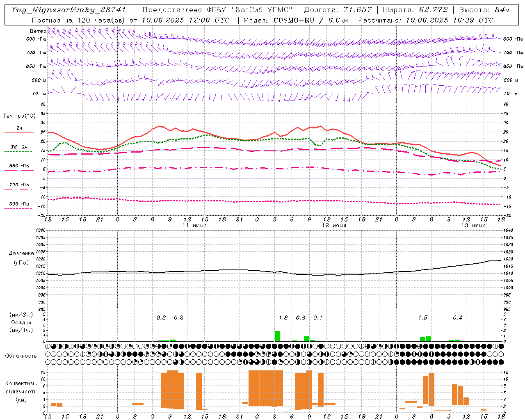Click the computed time 10.06.2025 16:39 UTC
Screen dimensions: 525x420
coord(450,20)
